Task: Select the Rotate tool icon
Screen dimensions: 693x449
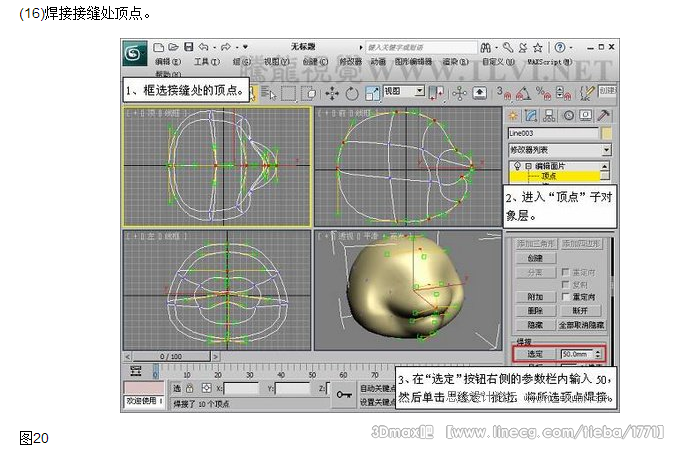Action: pyautogui.click(x=352, y=94)
